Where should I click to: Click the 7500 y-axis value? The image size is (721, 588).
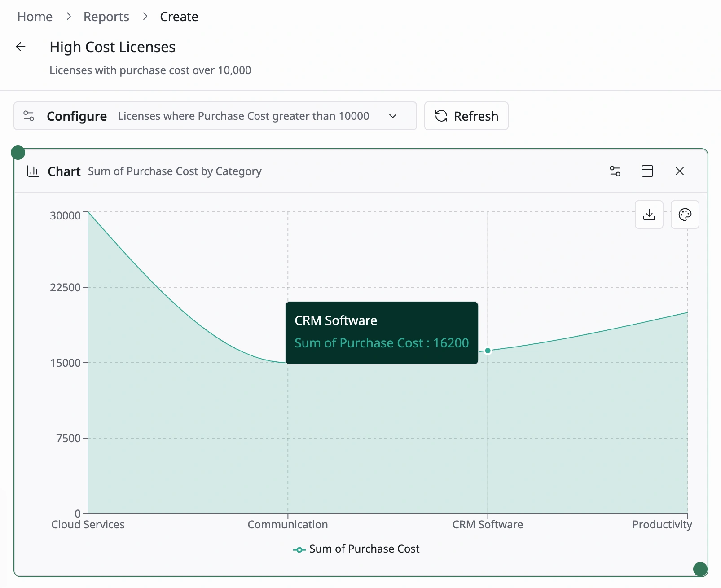68,438
